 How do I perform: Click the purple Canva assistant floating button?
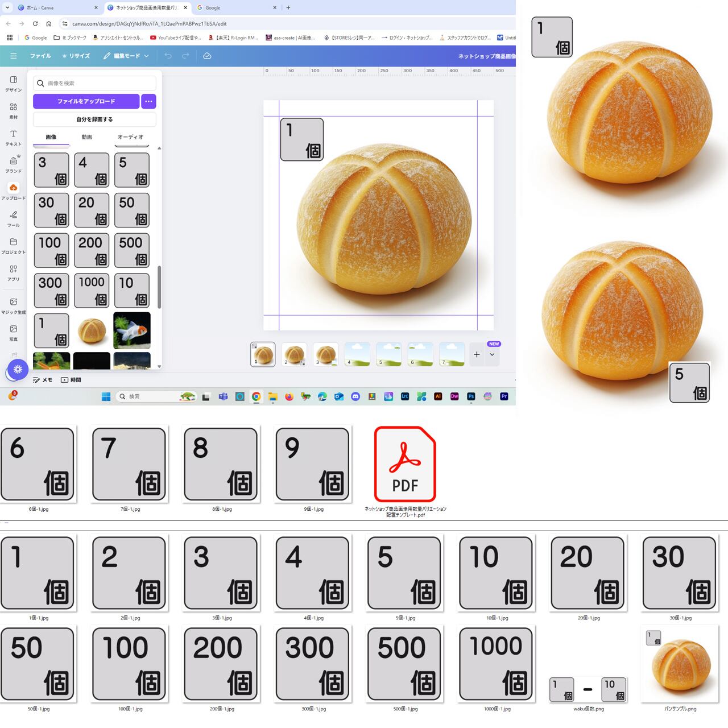(x=18, y=370)
